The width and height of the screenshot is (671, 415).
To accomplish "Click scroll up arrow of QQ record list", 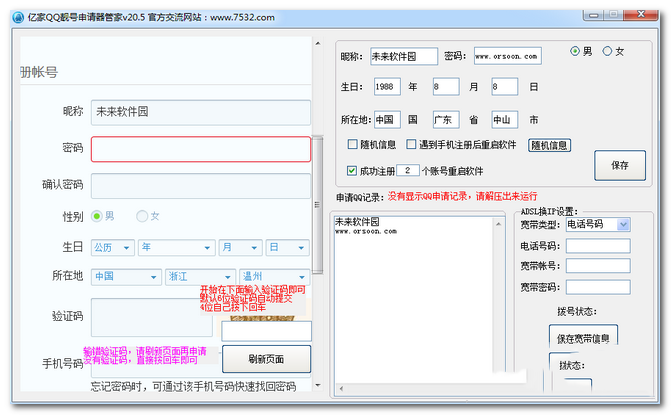I will tap(498, 224).
